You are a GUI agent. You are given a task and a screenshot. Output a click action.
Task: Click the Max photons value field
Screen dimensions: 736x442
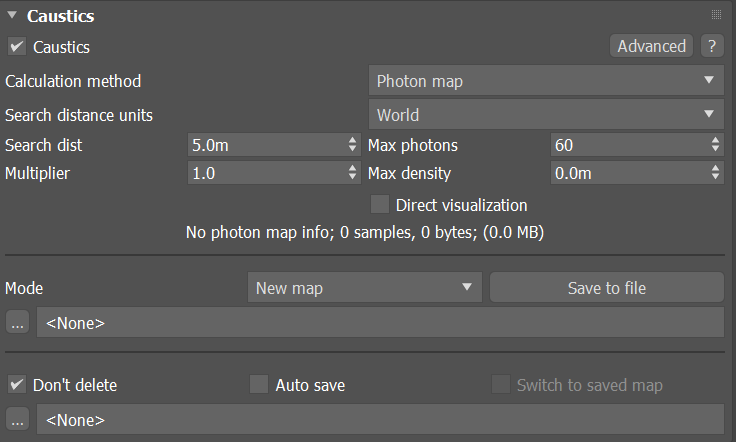(628, 145)
